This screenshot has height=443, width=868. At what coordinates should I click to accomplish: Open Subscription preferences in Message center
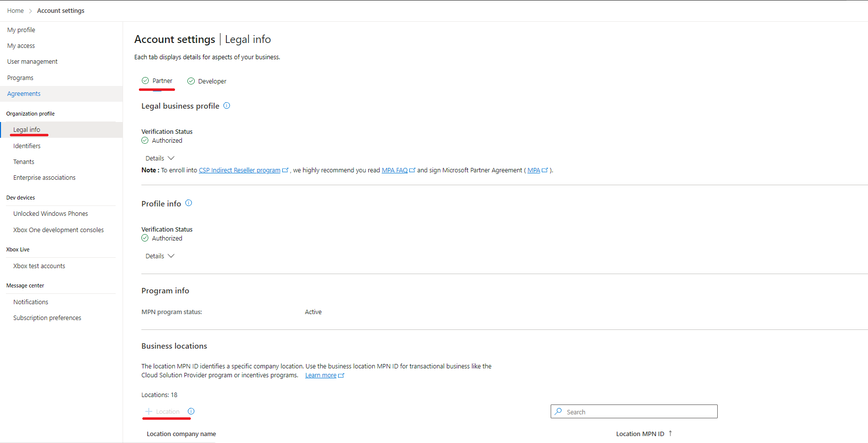(x=47, y=318)
